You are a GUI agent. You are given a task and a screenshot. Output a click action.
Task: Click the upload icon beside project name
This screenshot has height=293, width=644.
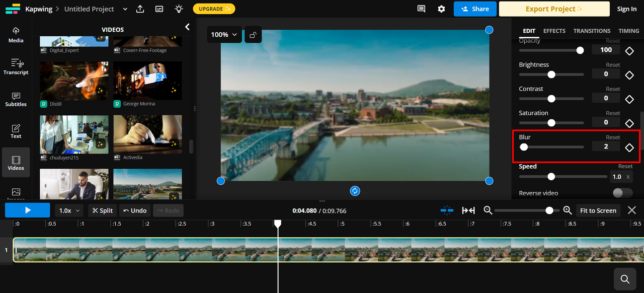pos(140,9)
